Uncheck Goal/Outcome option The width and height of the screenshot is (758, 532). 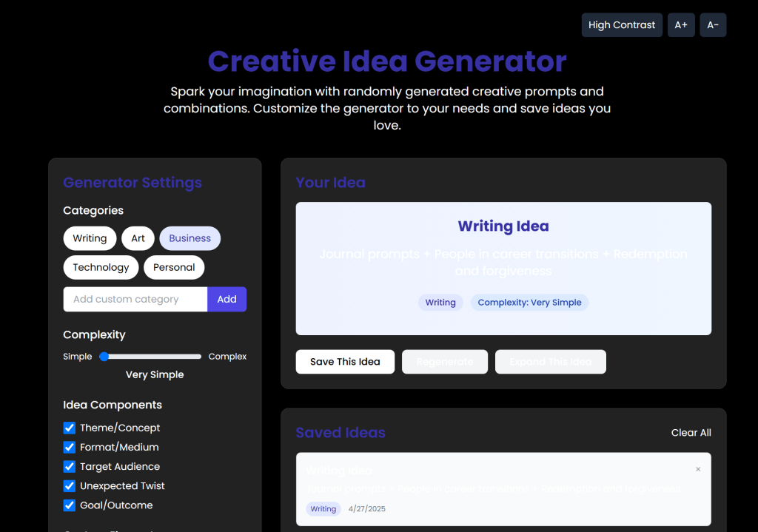coord(70,505)
